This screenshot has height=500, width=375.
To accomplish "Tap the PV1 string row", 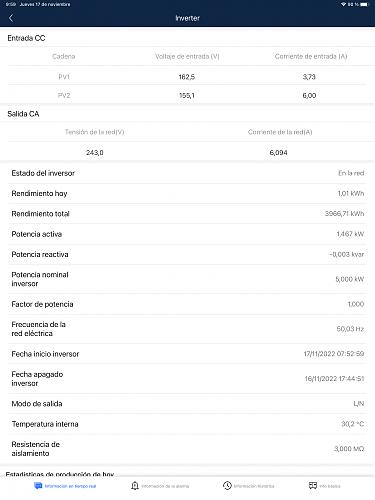I will (187, 77).
